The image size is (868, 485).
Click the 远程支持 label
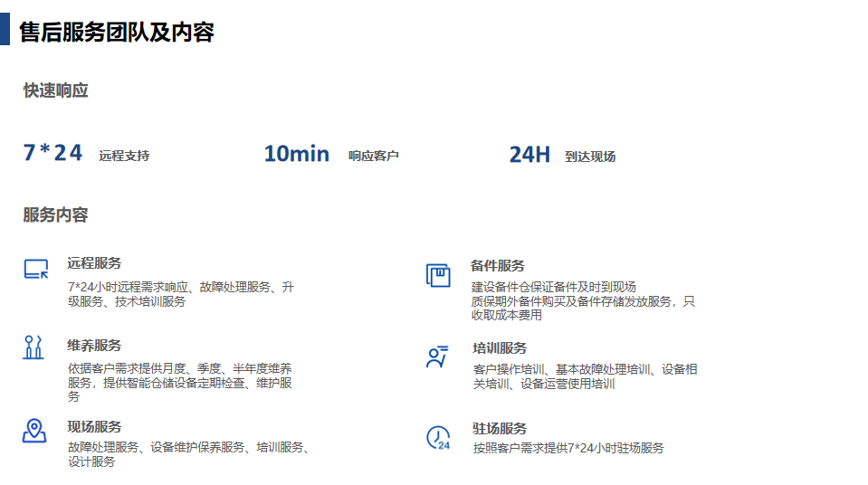(x=124, y=156)
